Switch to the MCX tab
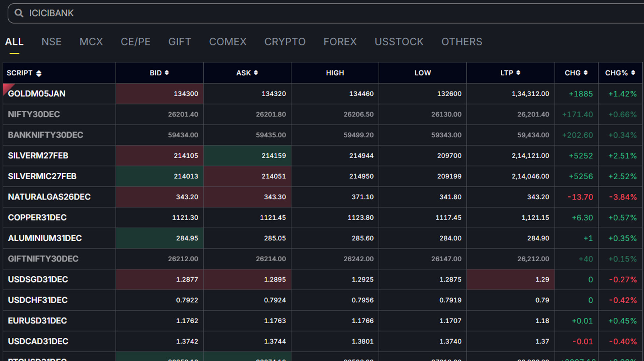Viewport: 644px width, 361px height. [91, 42]
